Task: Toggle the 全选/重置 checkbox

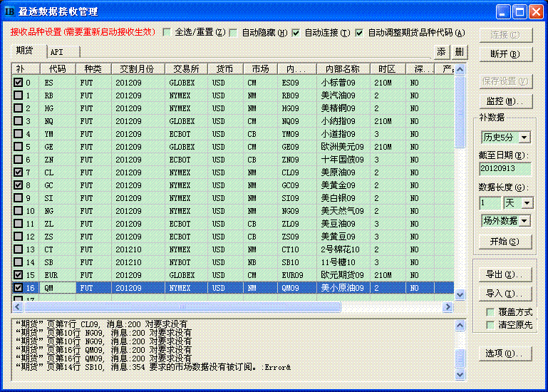Action: tap(167, 33)
